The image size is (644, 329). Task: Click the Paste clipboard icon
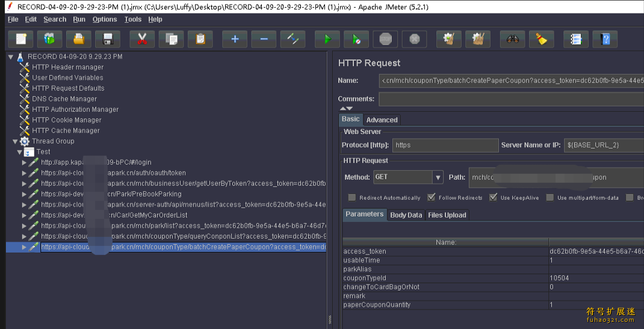[x=200, y=39]
